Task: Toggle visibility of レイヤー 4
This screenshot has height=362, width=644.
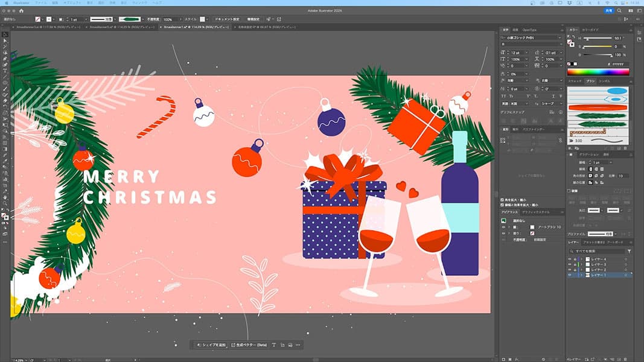Action: click(x=569, y=259)
